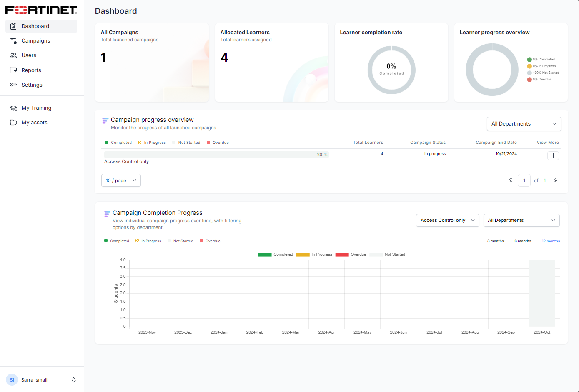Viewport: 579px width, 392px height.
Task: Click the All Campaigns summary card
Action: 152,63
